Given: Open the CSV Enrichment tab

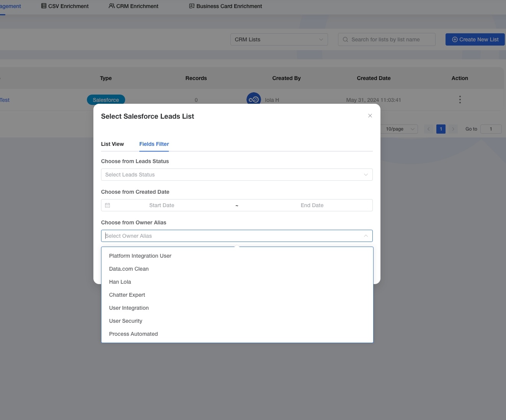Looking at the screenshot, I should pos(65,6).
